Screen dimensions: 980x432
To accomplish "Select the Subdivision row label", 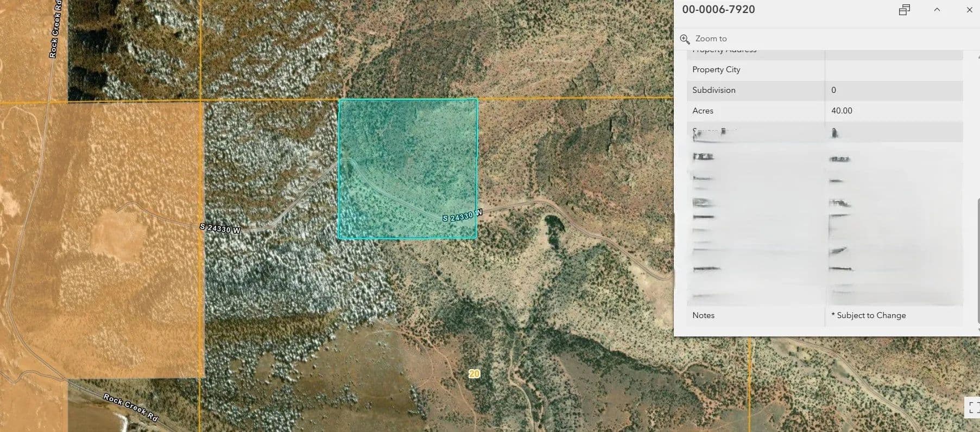I will pos(713,90).
